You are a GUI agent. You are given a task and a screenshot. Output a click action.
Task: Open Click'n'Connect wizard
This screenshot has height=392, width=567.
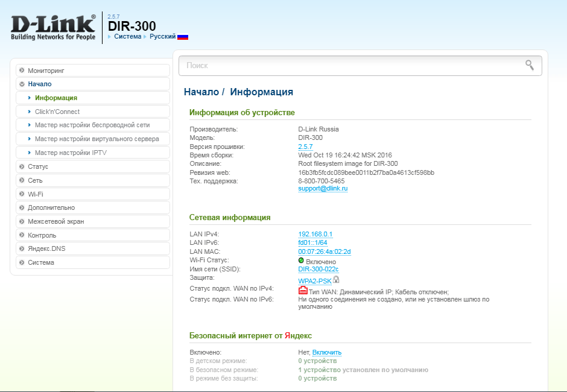tap(93, 112)
